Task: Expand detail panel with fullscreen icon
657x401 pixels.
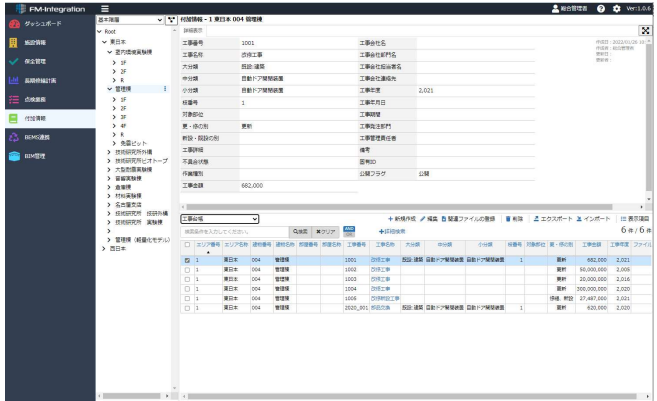Action: tap(645, 31)
